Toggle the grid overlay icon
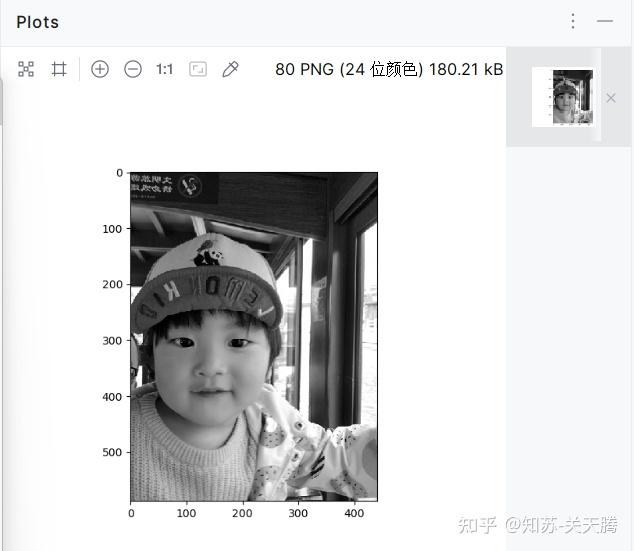 coord(59,69)
